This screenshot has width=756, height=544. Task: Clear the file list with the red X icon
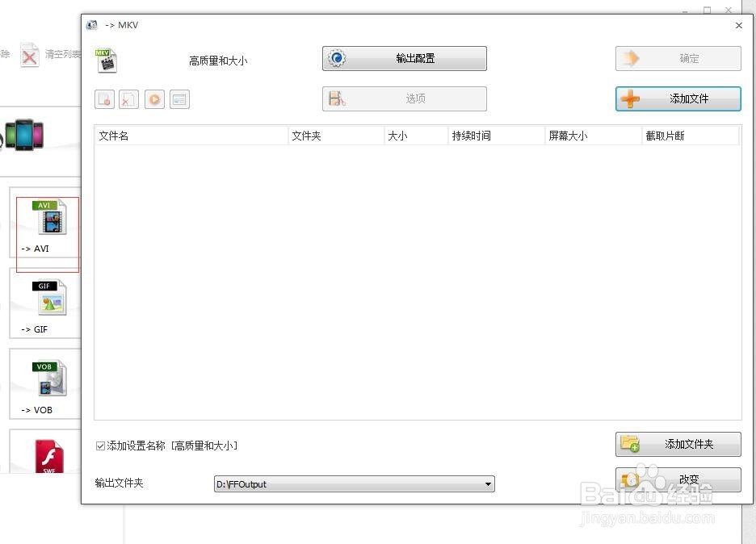(x=30, y=55)
